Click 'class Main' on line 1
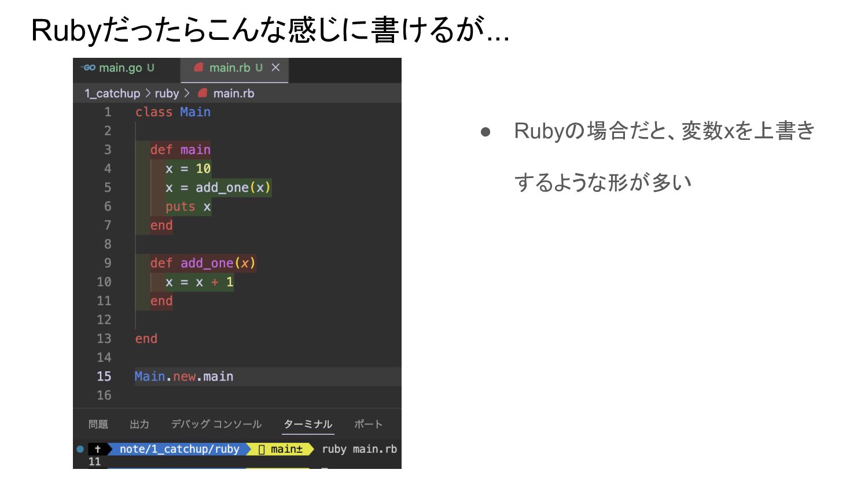 [173, 112]
